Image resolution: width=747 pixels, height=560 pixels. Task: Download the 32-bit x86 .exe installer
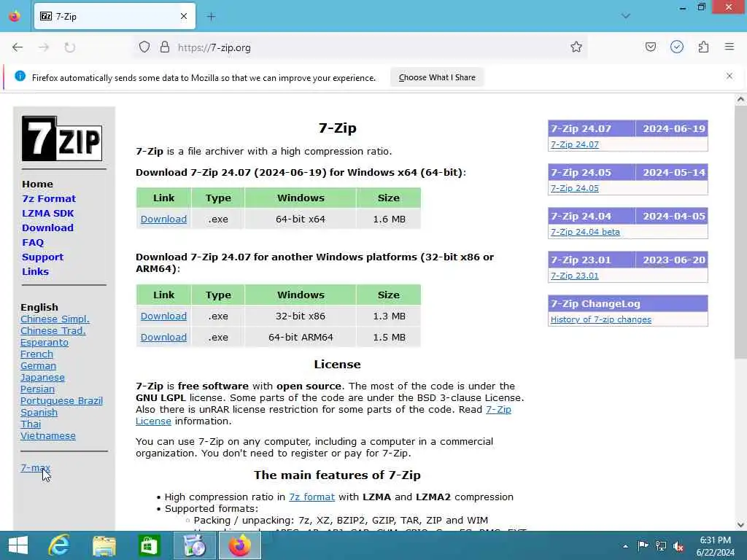[163, 316]
